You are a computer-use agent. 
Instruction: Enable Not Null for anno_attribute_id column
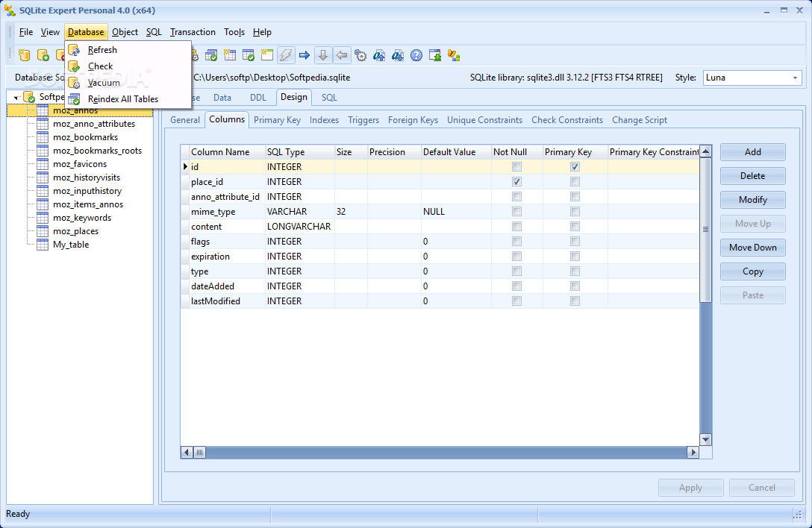[516, 197]
